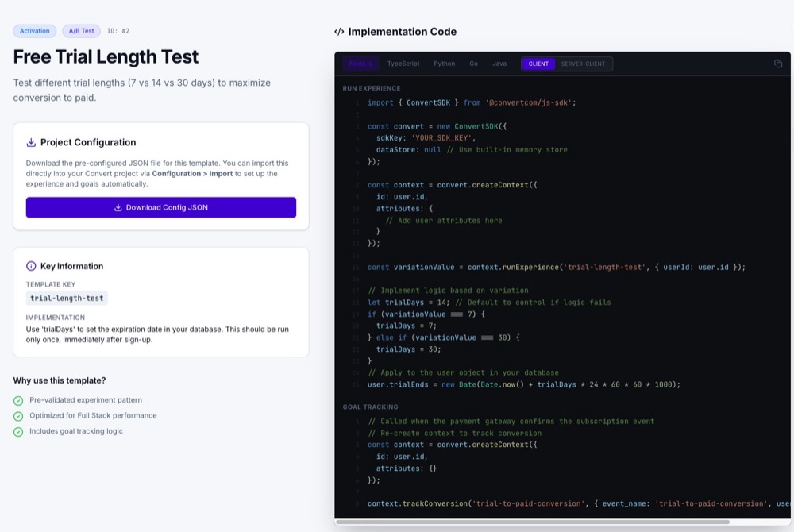Click the info icon beside Key Information
This screenshot has height=532, width=794.
31,267
